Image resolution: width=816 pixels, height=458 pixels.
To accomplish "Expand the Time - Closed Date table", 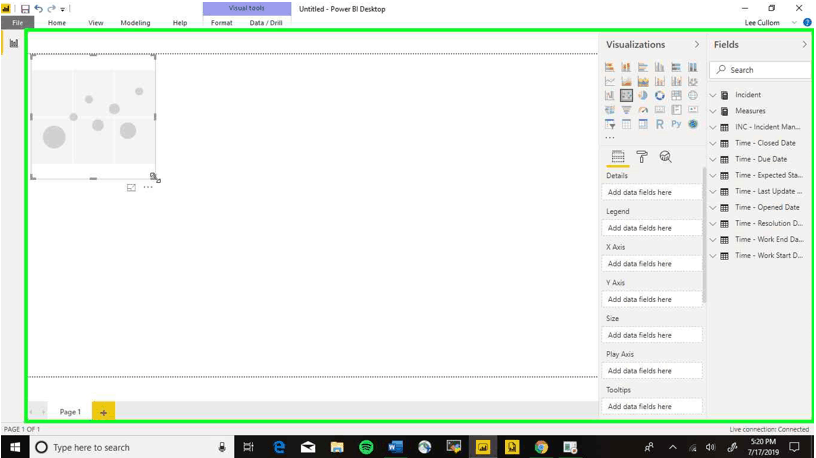I will [713, 144].
